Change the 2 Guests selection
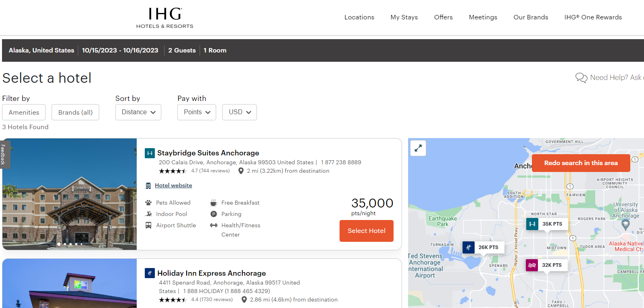Image resolution: width=644 pixels, height=308 pixels. pyautogui.click(x=182, y=50)
